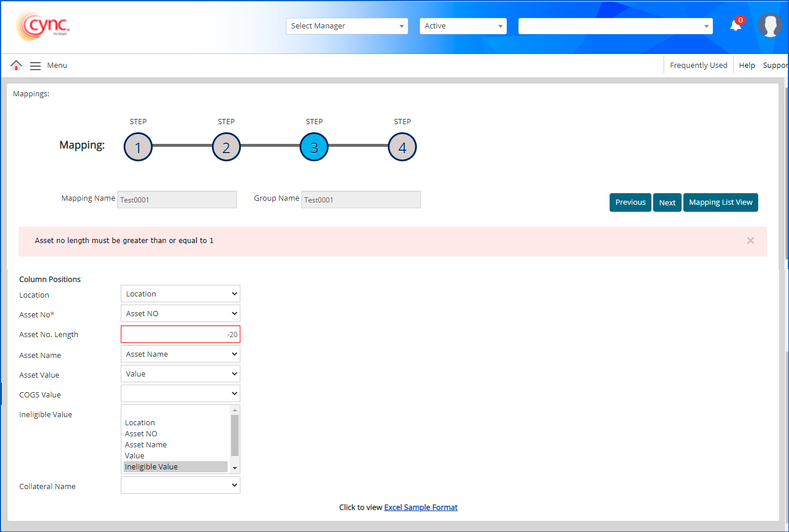Click the Cync logo

(x=44, y=26)
